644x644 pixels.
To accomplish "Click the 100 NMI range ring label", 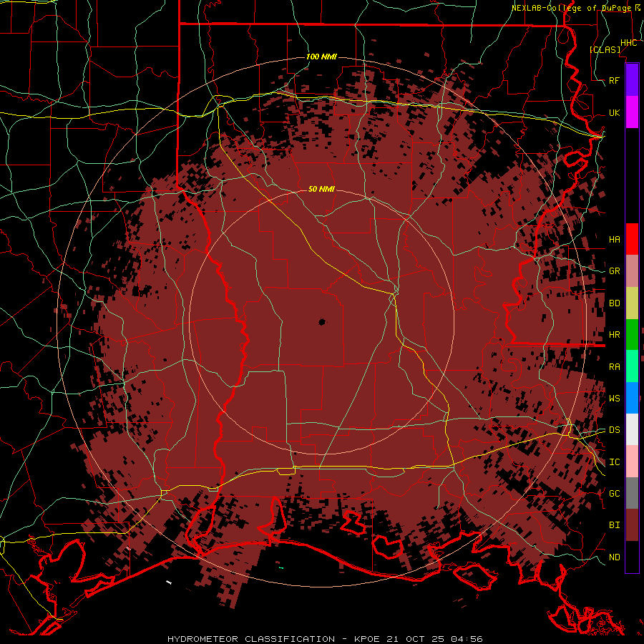I will [x=321, y=57].
